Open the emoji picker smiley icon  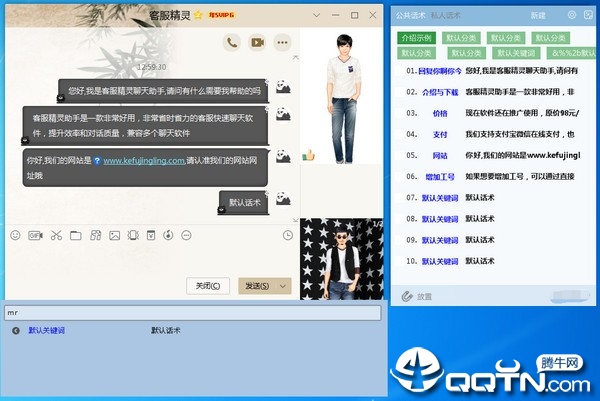pos(15,235)
